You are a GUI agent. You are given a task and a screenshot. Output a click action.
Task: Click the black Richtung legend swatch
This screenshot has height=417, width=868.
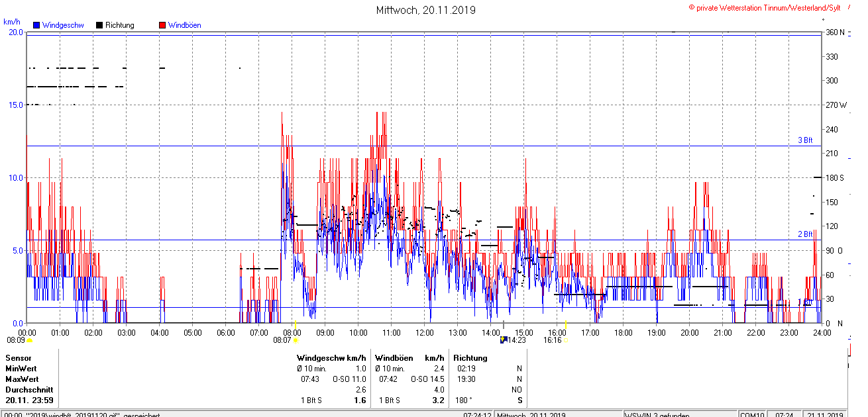tap(99, 25)
